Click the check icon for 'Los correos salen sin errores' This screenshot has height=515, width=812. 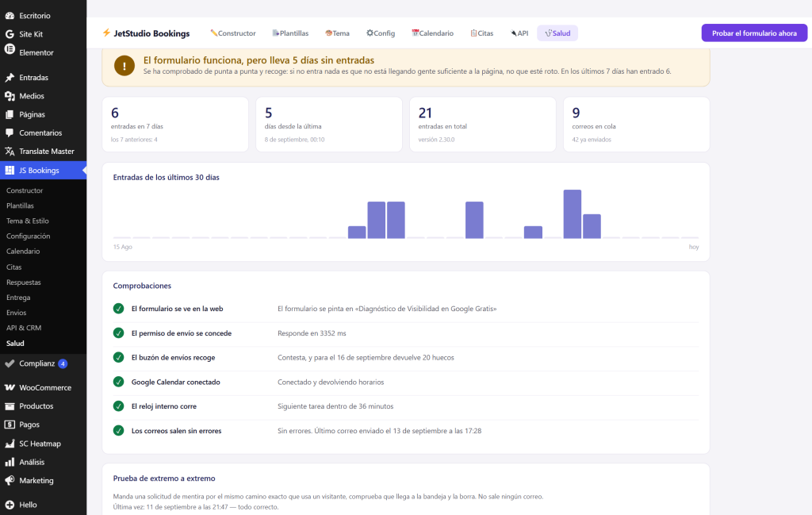pyautogui.click(x=119, y=431)
